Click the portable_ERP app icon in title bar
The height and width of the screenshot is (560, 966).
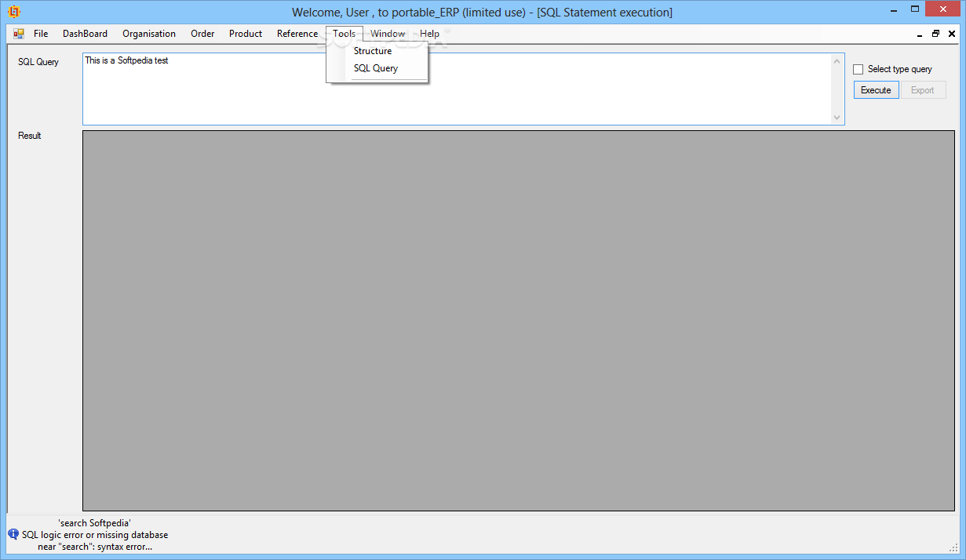[x=13, y=12]
